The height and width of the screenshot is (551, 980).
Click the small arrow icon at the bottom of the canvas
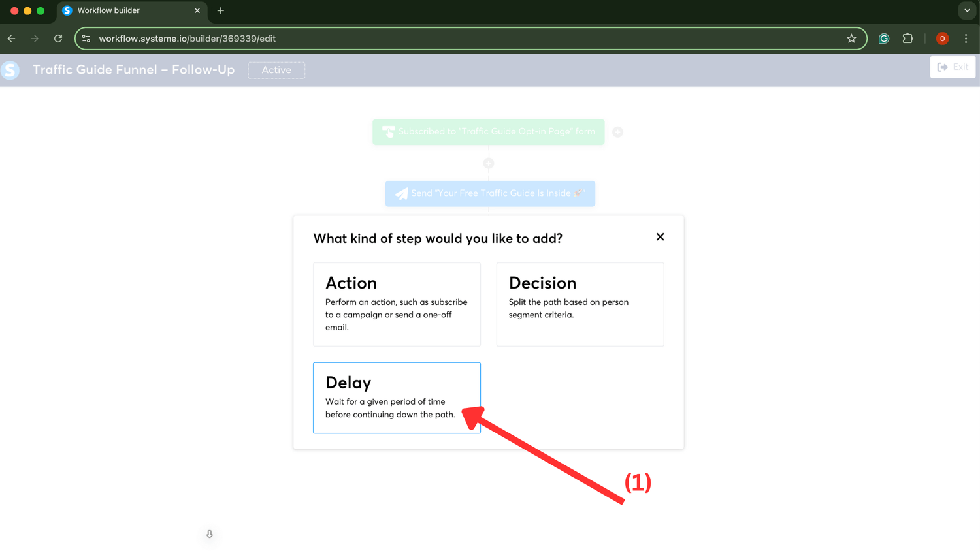(210, 534)
